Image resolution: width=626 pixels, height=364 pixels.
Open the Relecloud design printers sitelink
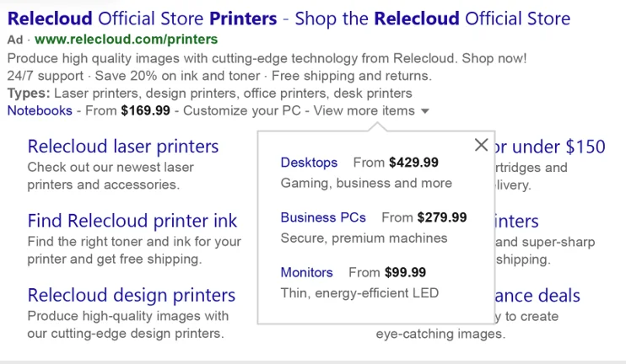pos(132,295)
